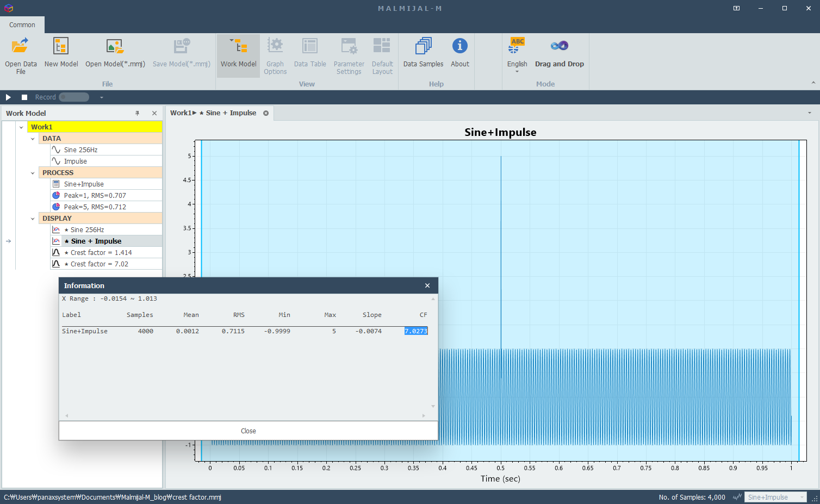The height and width of the screenshot is (504, 820).
Task: Select Peak=1, RMS=0.707 process item
Action: [106, 196]
